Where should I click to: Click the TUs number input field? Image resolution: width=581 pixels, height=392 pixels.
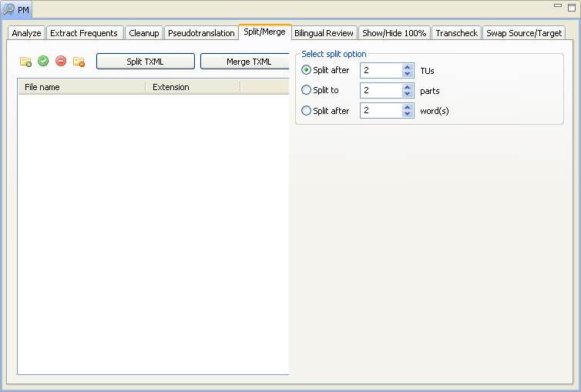pyautogui.click(x=381, y=70)
